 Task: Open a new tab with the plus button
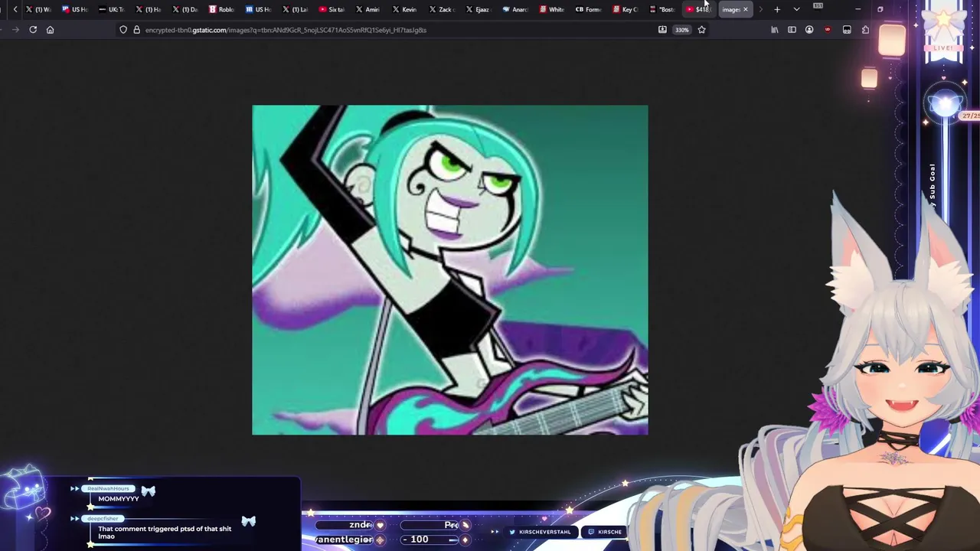coord(777,9)
